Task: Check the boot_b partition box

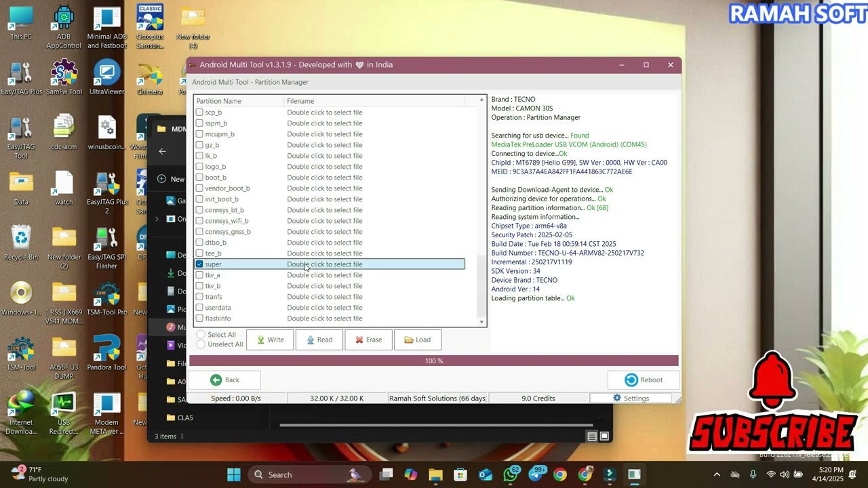Action: 199,178
